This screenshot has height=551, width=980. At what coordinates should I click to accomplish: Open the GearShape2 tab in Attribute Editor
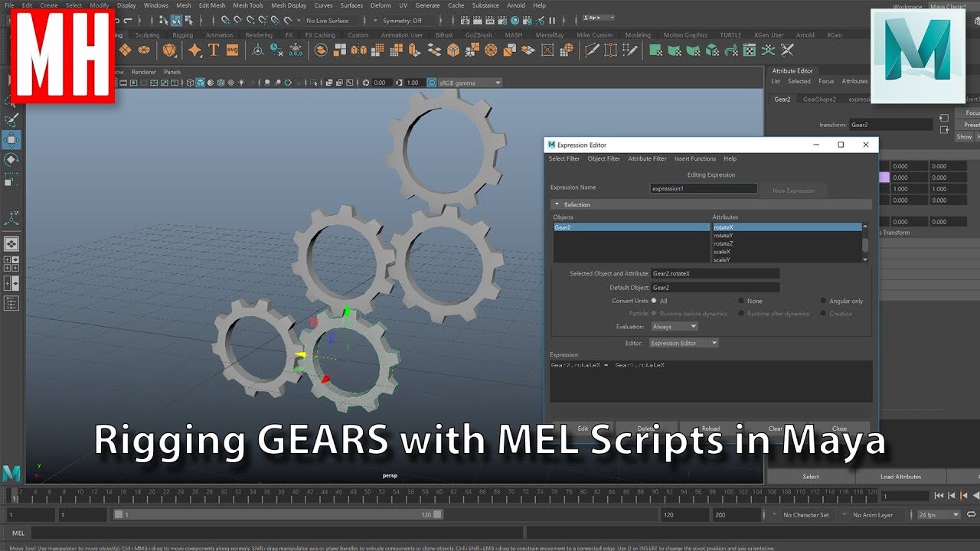[819, 99]
